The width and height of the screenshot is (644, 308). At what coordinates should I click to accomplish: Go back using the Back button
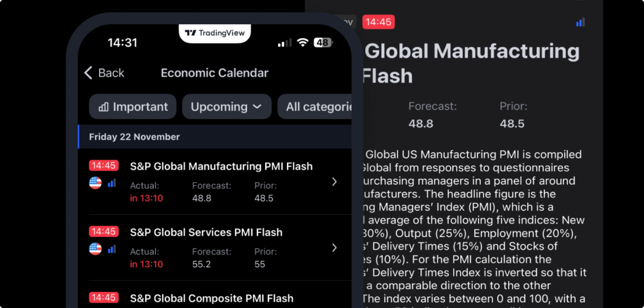pyautogui.click(x=103, y=73)
